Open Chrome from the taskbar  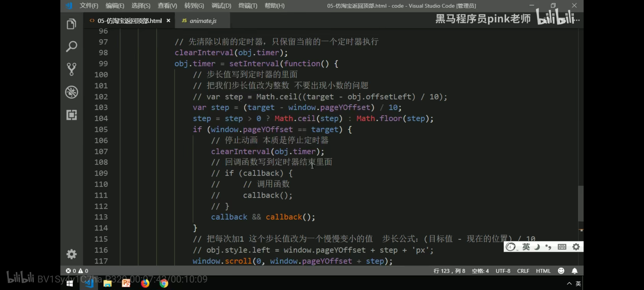coord(164,284)
